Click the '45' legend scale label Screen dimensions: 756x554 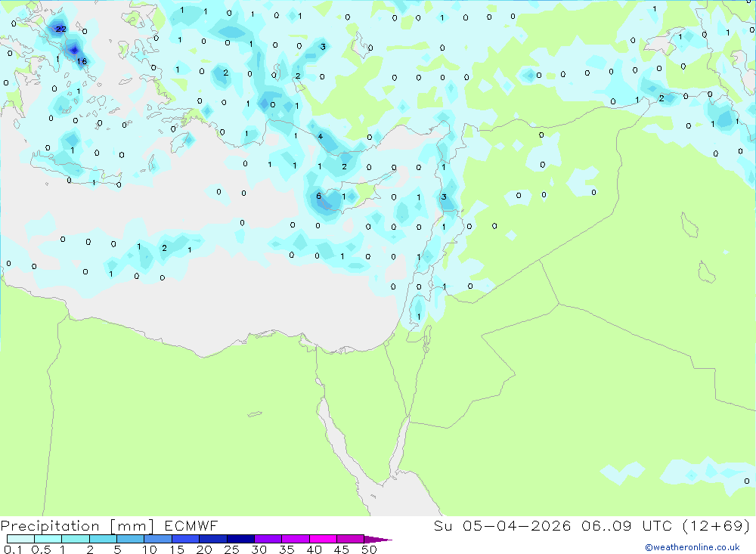pos(342,549)
